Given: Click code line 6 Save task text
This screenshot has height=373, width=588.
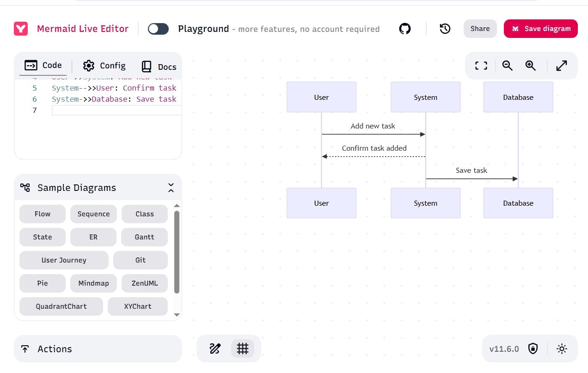Looking at the screenshot, I should 156,99.
